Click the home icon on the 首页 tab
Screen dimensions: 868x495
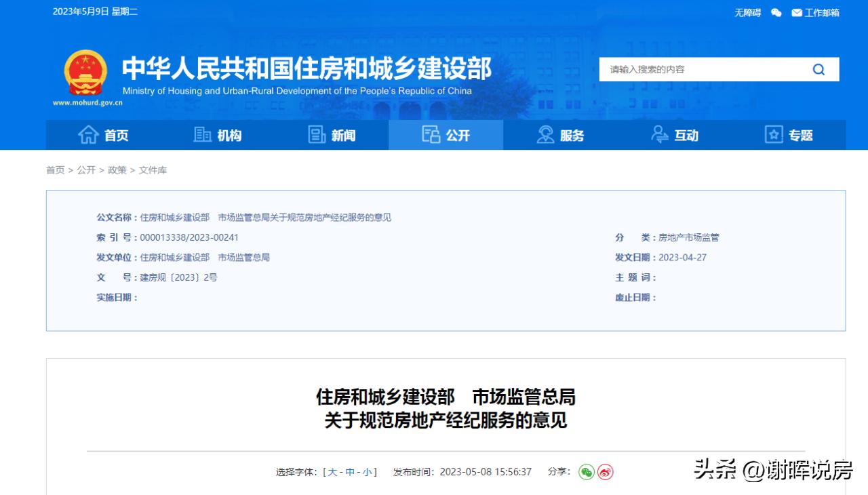pyautogui.click(x=89, y=134)
